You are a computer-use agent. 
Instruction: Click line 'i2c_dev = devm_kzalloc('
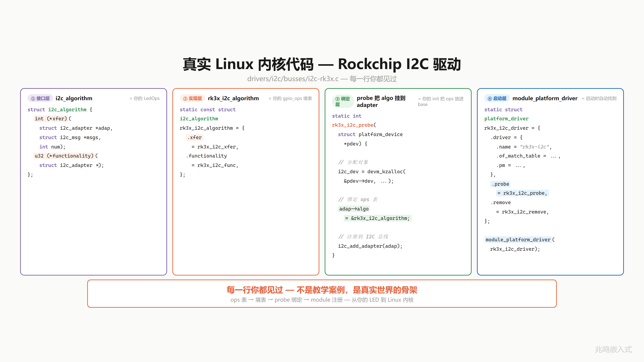click(x=372, y=172)
